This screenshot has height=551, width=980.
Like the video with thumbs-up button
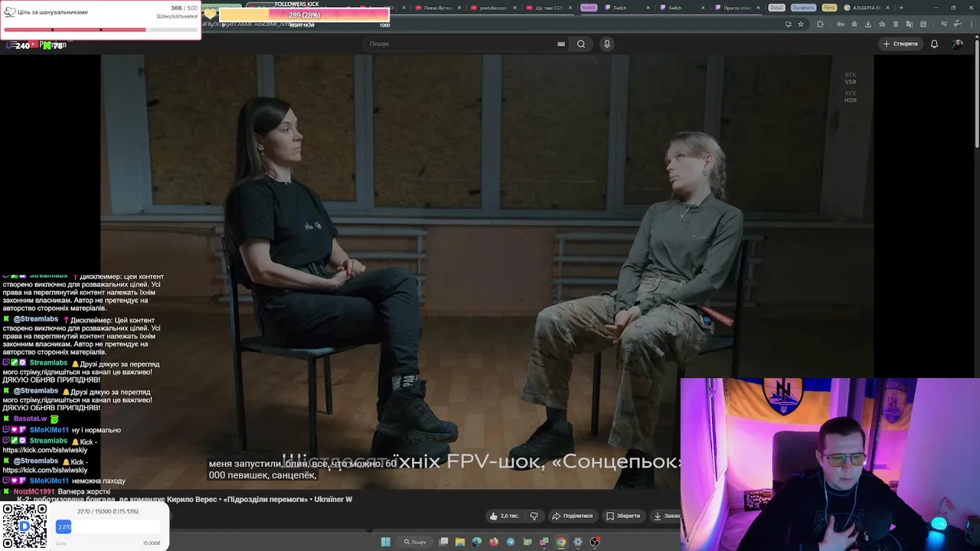tap(504, 516)
